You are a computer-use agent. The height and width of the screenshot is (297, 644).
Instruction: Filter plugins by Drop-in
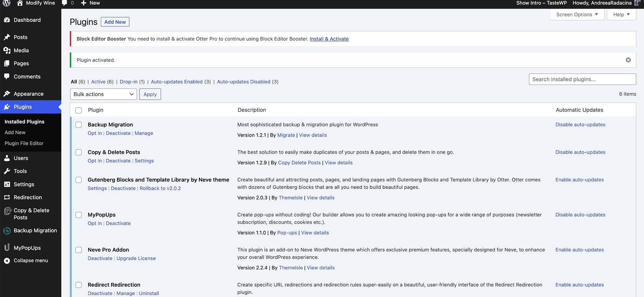click(x=128, y=82)
